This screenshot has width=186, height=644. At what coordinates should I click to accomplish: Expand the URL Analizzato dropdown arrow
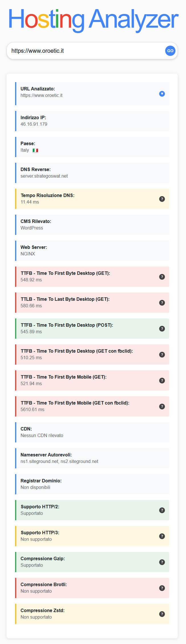tap(162, 94)
